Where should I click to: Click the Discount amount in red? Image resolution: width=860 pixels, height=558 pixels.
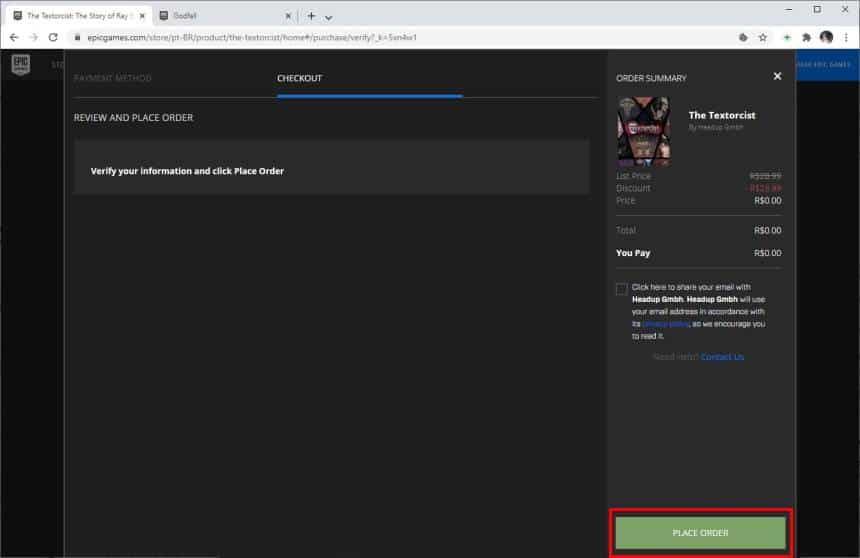pyautogui.click(x=765, y=188)
